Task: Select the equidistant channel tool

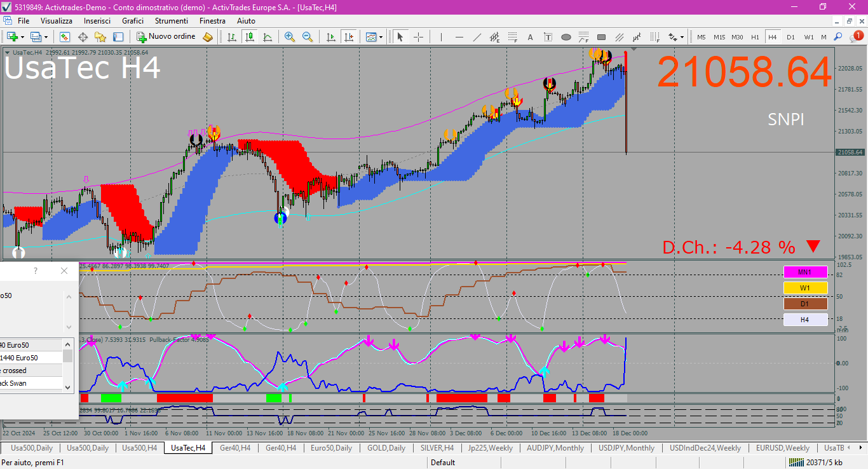Action: [x=494, y=37]
